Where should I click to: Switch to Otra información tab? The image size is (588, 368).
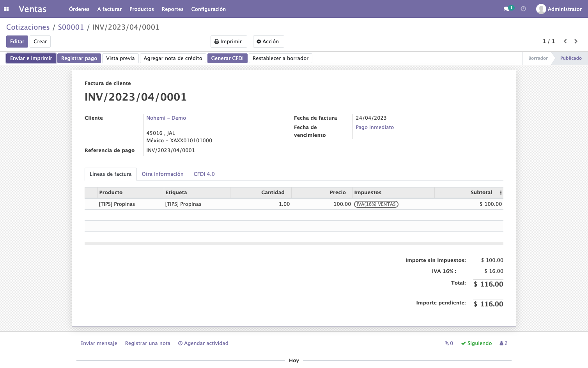[163, 174]
